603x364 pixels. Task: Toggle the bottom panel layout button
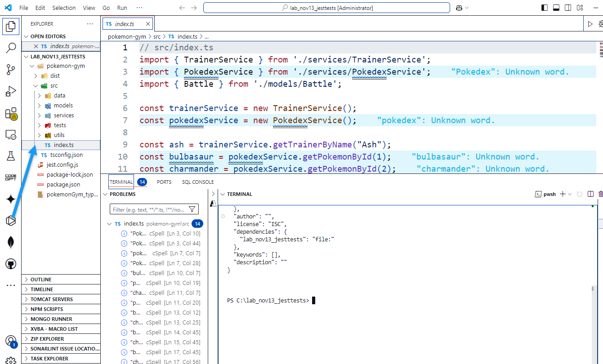click(x=556, y=8)
